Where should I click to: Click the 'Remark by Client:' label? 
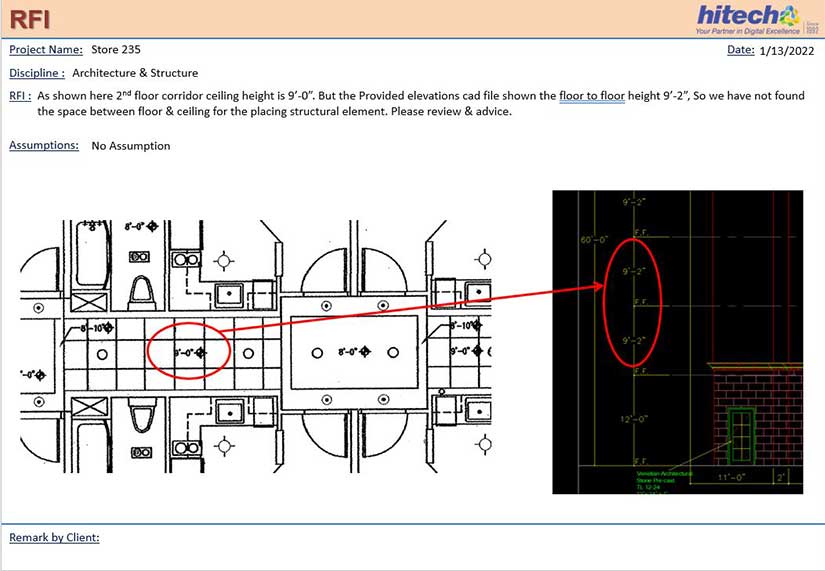click(54, 537)
